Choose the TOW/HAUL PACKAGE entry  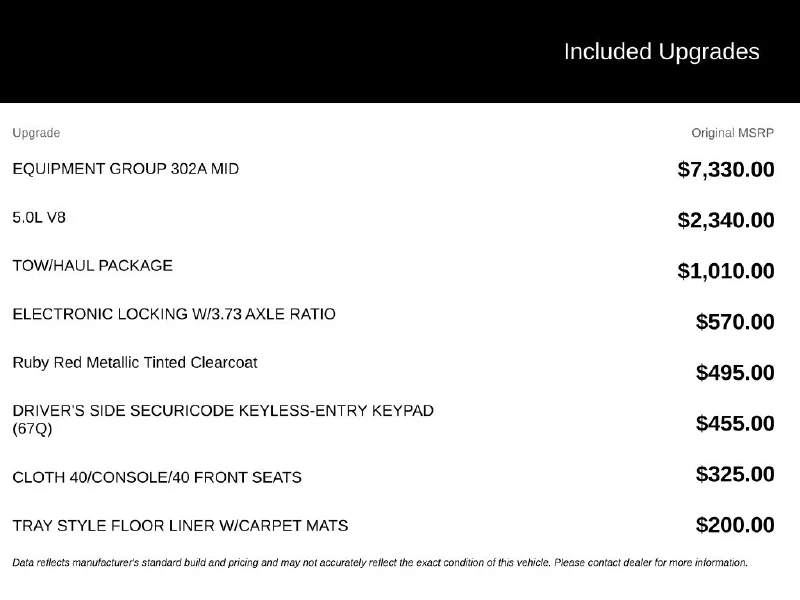[92, 266]
